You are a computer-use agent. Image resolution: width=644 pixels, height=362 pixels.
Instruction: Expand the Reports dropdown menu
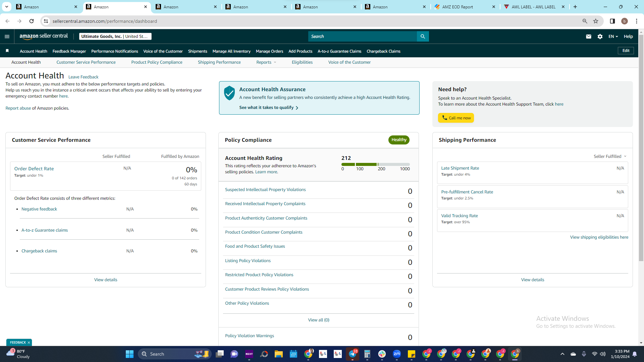266,62
